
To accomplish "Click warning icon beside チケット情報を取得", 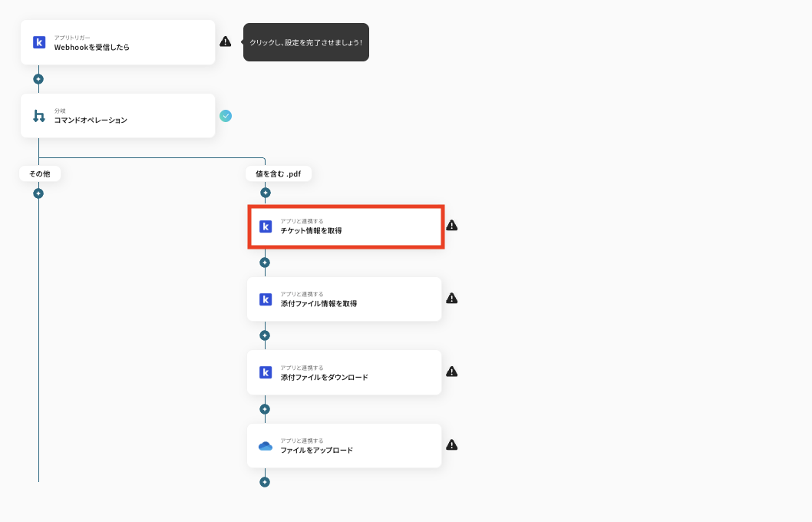I will (451, 225).
